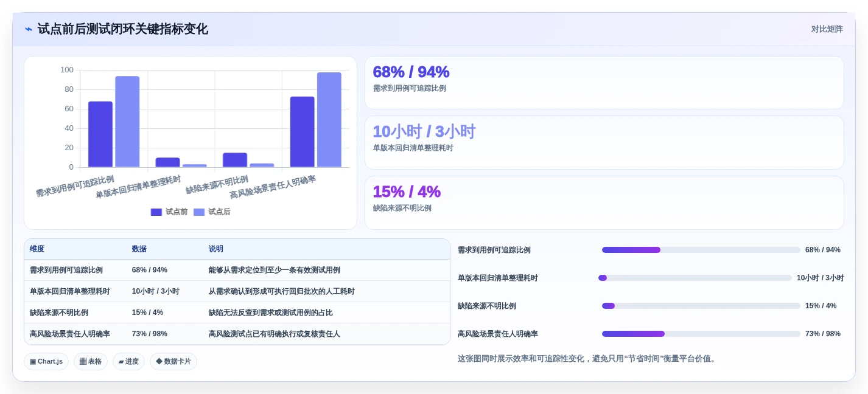Viewport: 868px width, 394px height.
Task: Click the 单版本回归清单整理耗时 progress bar
Action: [695, 278]
